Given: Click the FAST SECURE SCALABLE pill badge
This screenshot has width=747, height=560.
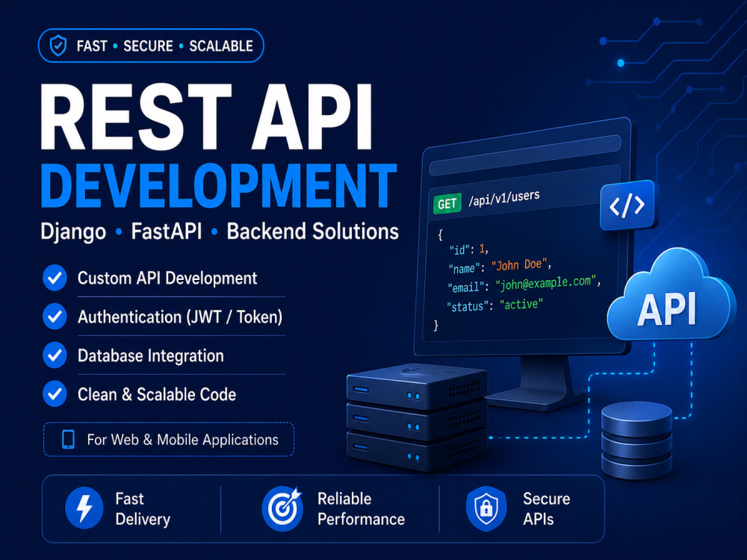Looking at the screenshot, I should [x=151, y=46].
